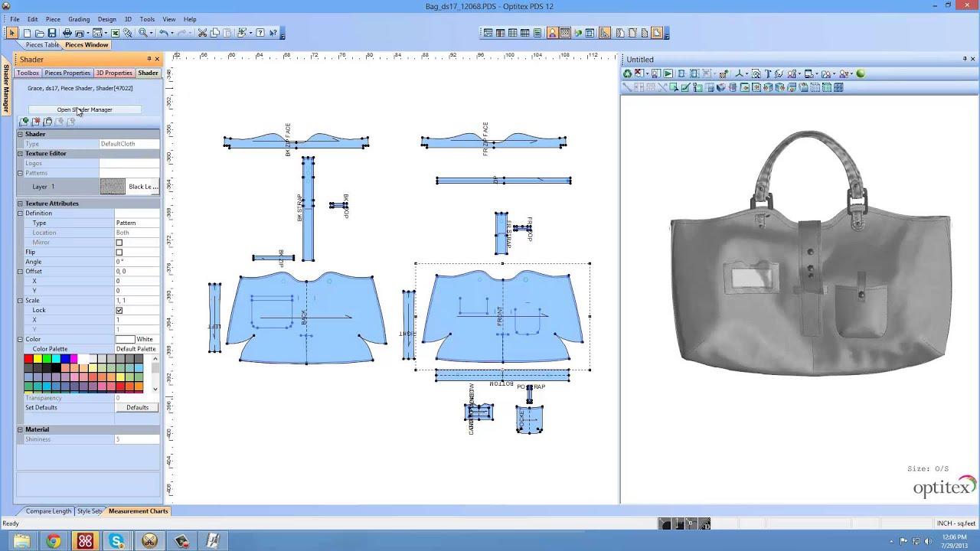Screen dimensions: 980x551
Task: Click the Export to Excel icon
Action: [116, 33]
